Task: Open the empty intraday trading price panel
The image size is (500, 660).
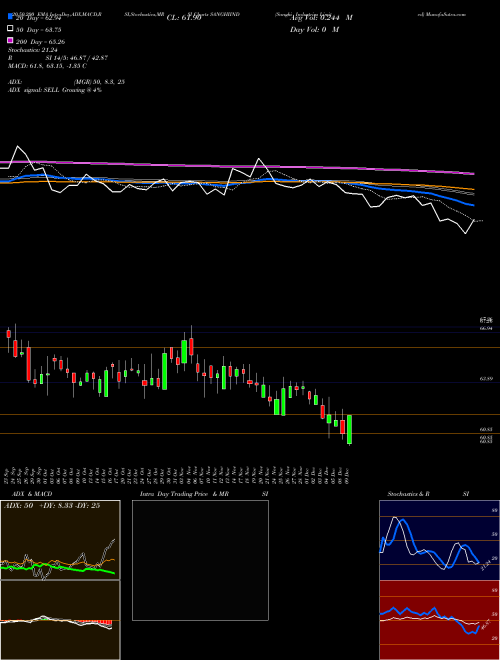Action: coord(200,560)
